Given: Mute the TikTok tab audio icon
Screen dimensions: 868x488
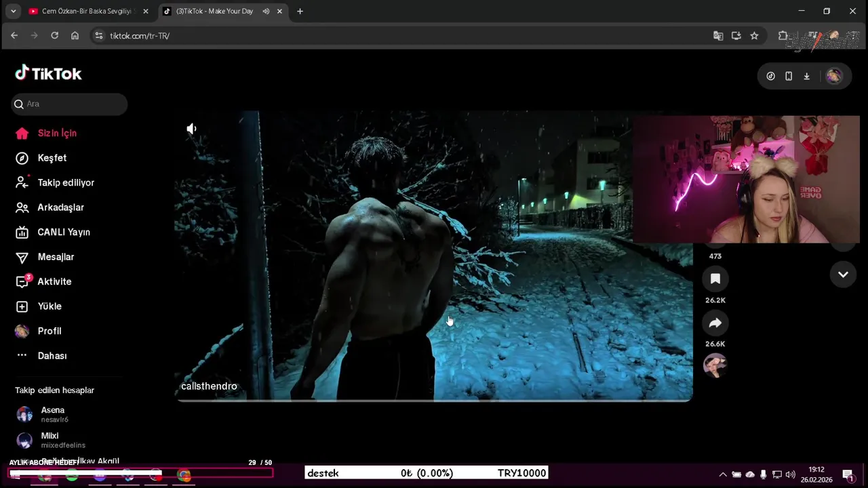Looking at the screenshot, I should [x=266, y=11].
